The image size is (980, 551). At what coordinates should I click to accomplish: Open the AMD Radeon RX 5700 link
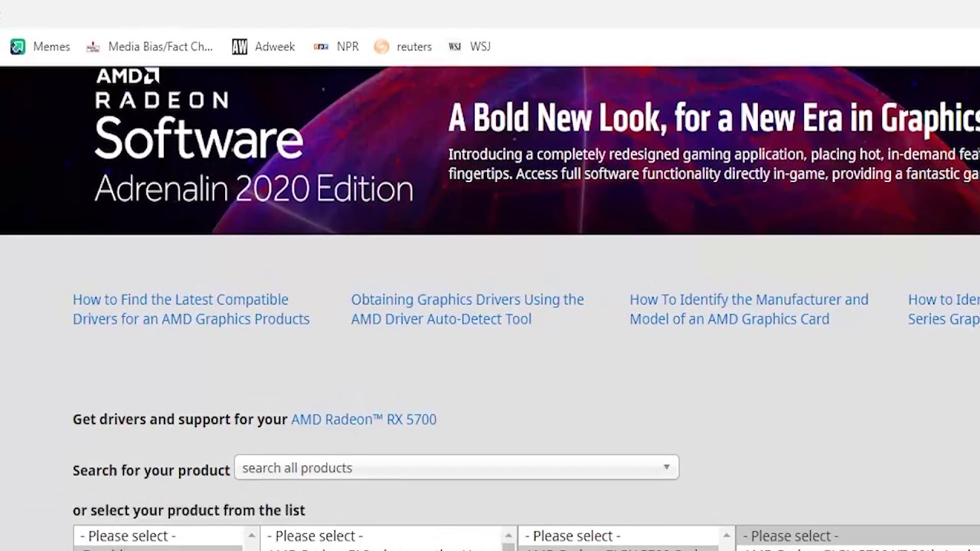[x=364, y=419]
